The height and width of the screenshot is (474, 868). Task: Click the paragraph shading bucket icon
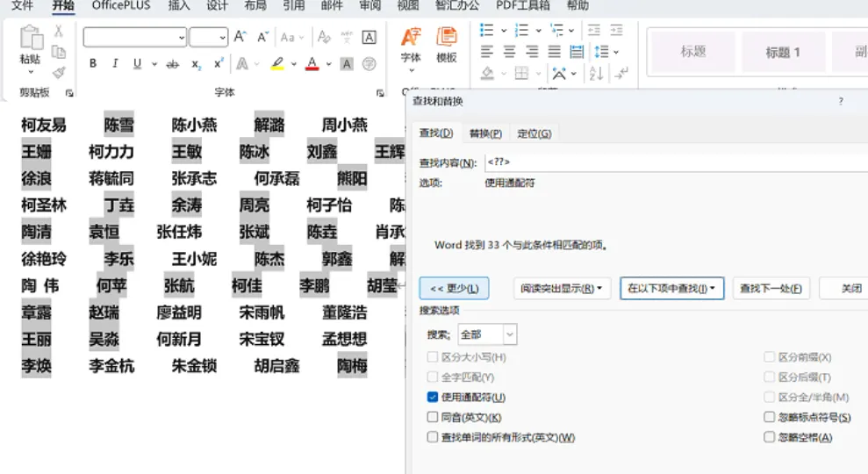487,73
